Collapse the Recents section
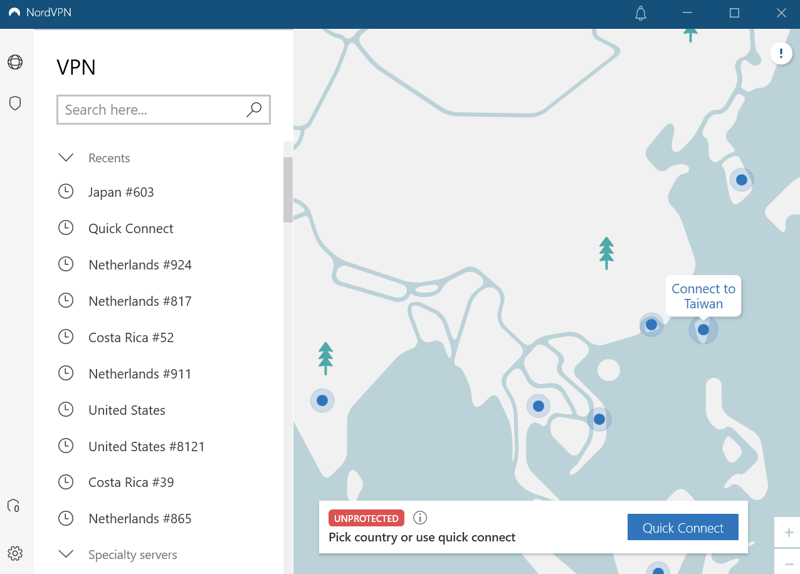The height and width of the screenshot is (574, 800). [66, 158]
